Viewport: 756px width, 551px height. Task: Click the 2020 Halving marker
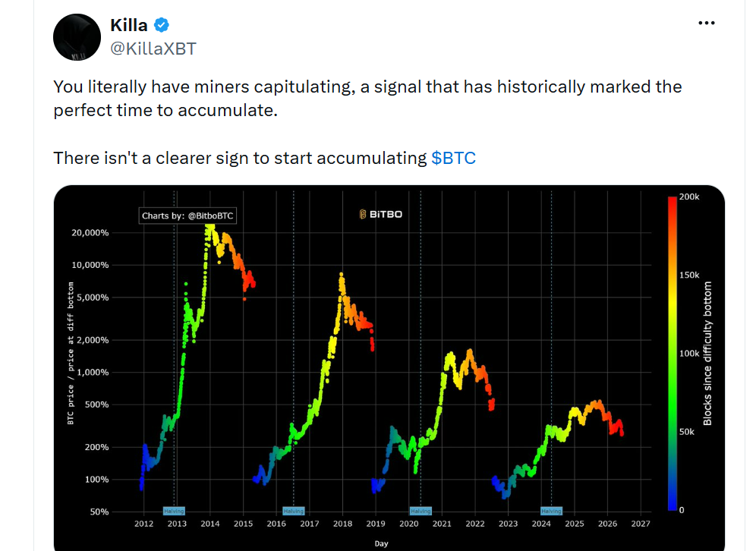[x=421, y=511]
